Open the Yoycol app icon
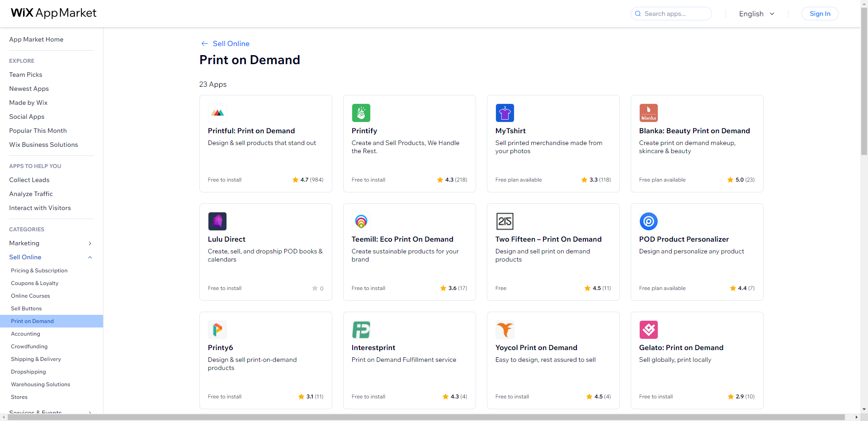Image resolution: width=868 pixels, height=421 pixels. tap(505, 330)
